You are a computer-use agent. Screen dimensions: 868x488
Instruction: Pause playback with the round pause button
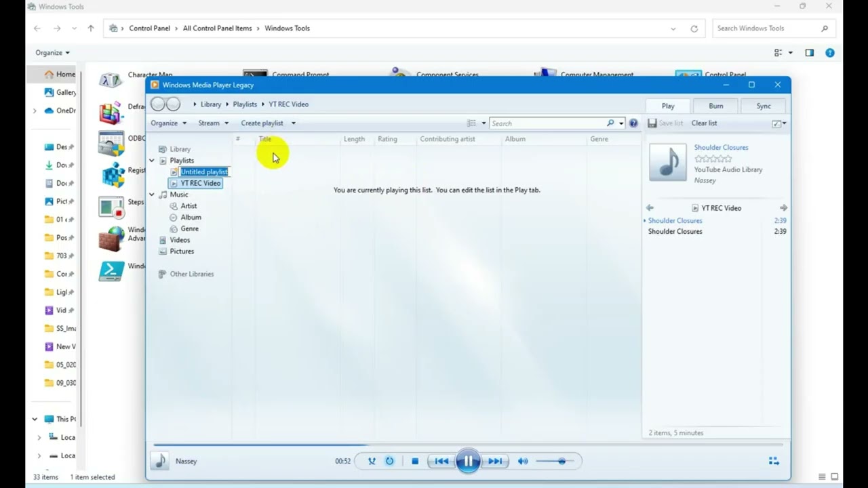(x=468, y=461)
